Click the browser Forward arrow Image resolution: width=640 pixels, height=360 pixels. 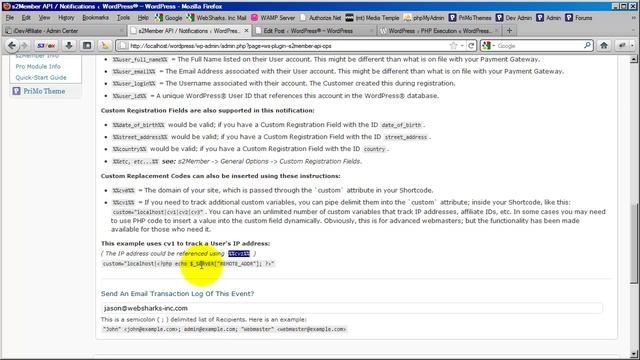(24, 46)
